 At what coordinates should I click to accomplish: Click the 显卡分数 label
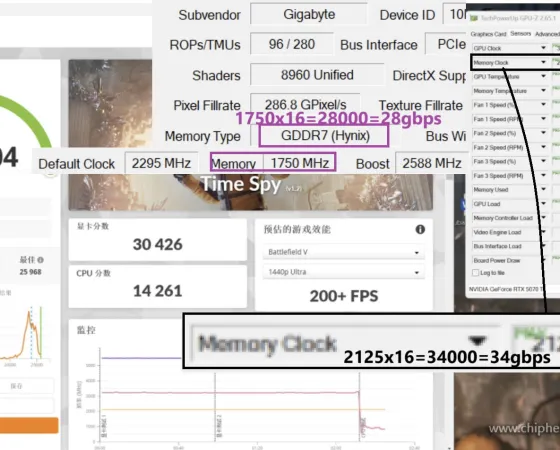point(93,226)
